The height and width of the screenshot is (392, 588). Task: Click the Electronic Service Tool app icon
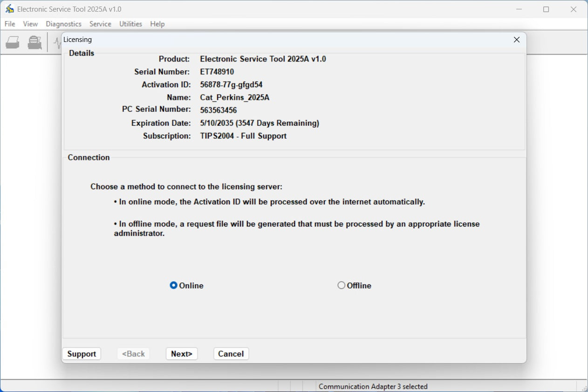click(x=9, y=9)
